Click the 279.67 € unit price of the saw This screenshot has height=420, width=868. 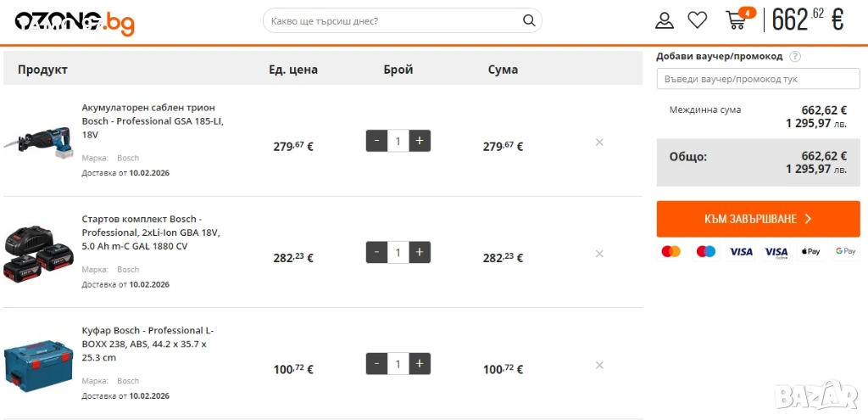(x=293, y=146)
